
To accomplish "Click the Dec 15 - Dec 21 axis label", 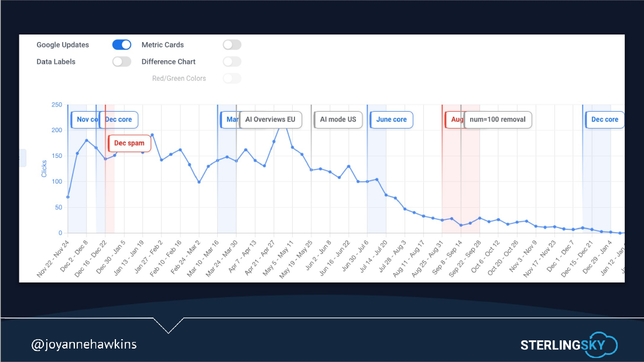I will [577, 259].
